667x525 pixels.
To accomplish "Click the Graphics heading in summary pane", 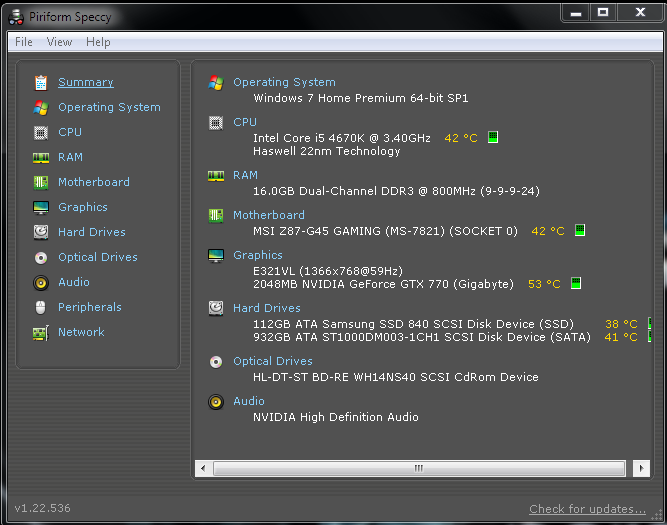I will [258, 255].
